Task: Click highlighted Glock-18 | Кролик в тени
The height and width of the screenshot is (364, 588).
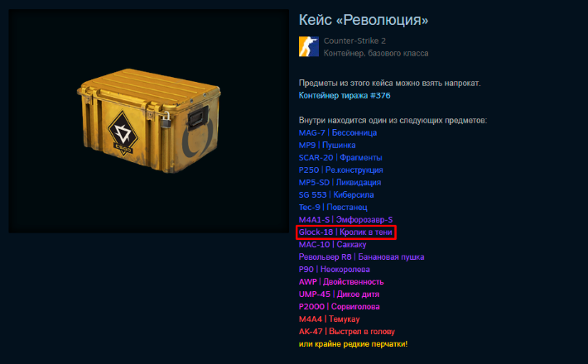Action: click(x=345, y=232)
